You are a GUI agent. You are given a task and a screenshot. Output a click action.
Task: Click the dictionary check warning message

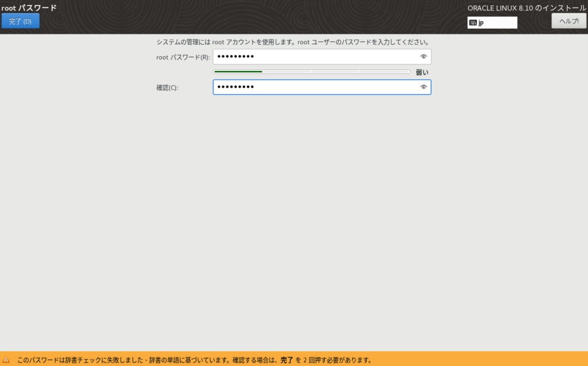point(144,360)
